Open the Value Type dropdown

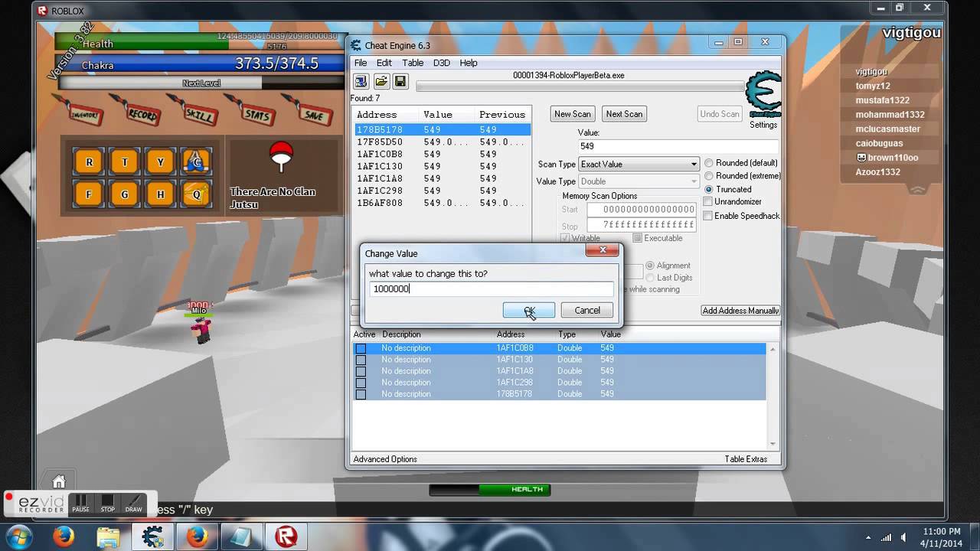click(x=639, y=181)
